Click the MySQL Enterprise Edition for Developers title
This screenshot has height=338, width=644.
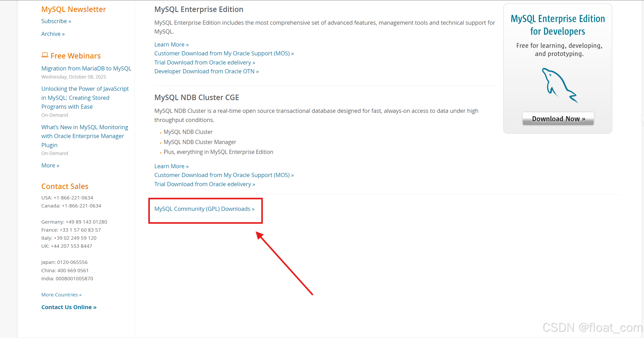(x=558, y=25)
